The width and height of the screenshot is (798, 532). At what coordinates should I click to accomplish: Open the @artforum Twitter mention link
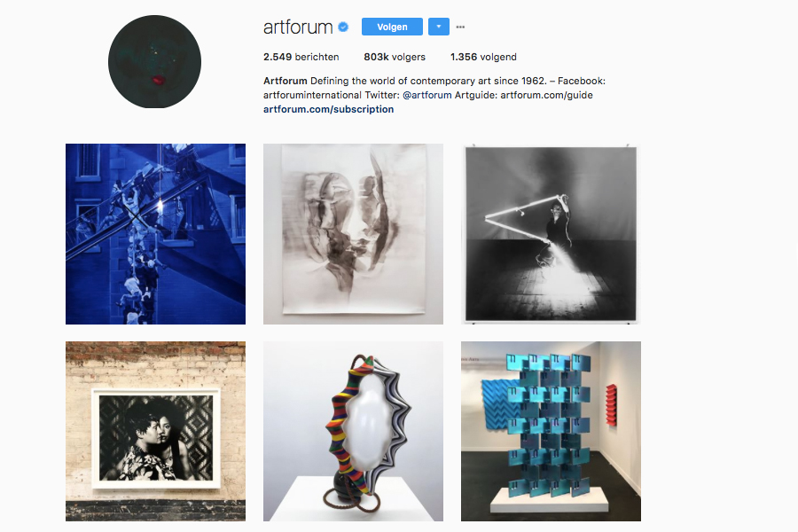(x=427, y=95)
